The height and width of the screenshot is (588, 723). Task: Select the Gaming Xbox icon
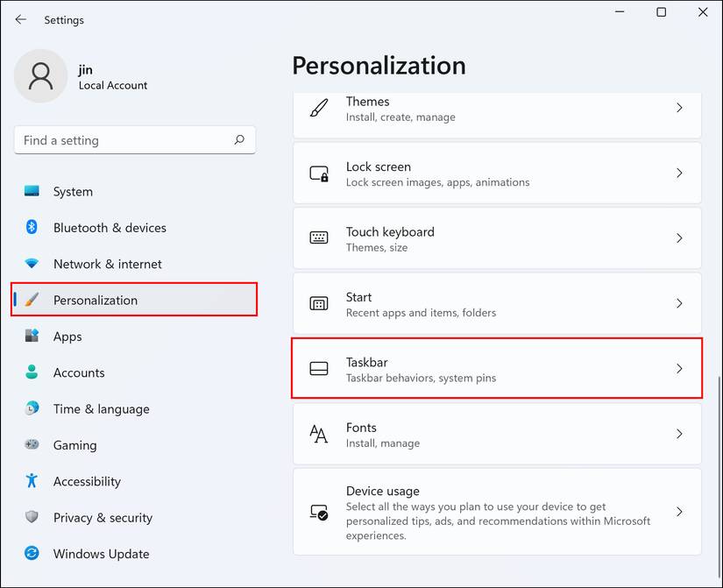pyautogui.click(x=31, y=445)
